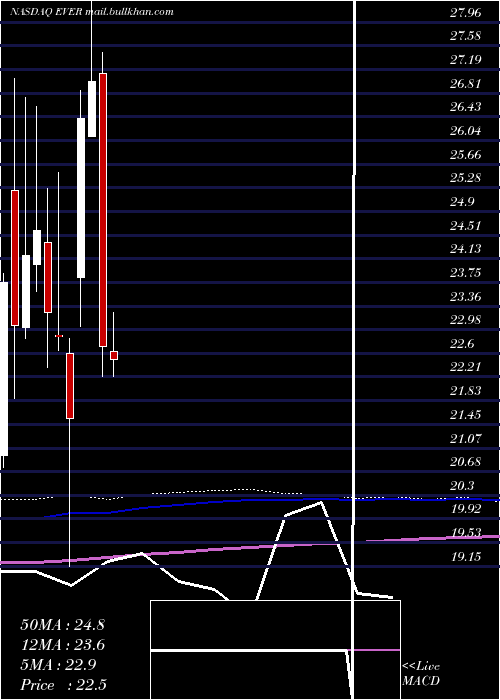Screen dimensions: 500x700
Task: Click the 25.66 price axis label
Action: click(x=466, y=154)
